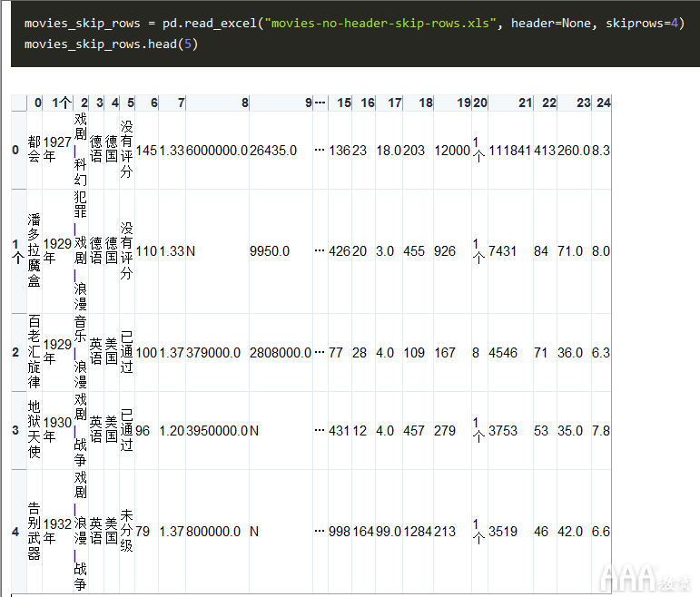Click column header 7

pyautogui.click(x=181, y=103)
